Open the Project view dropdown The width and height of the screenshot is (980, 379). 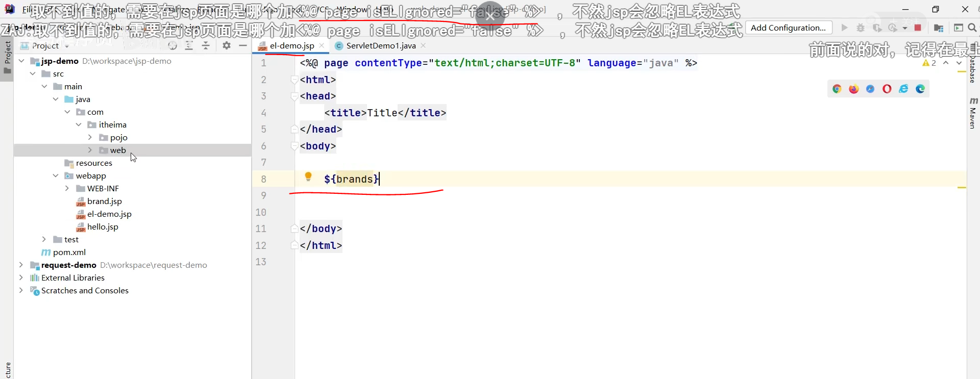[45, 45]
